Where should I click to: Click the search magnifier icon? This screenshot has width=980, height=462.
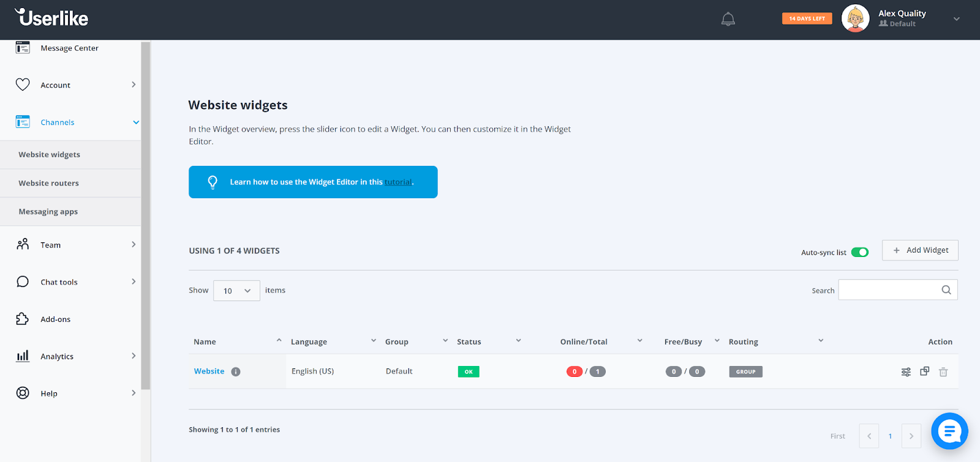click(x=946, y=290)
